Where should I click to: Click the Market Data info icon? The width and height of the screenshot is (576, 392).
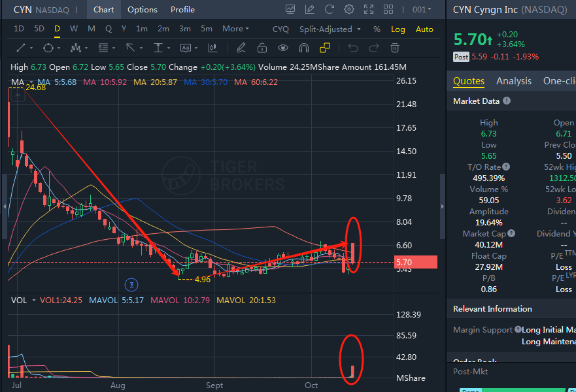pos(507,101)
